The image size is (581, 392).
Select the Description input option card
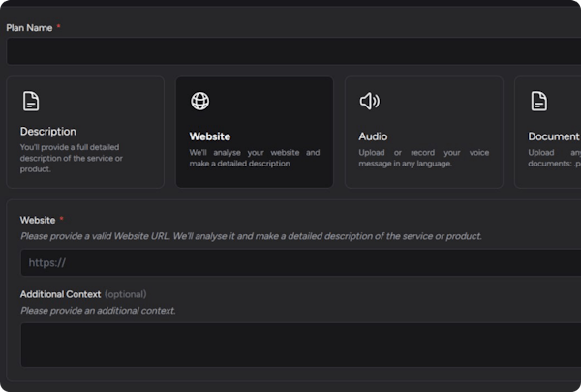tap(85, 133)
